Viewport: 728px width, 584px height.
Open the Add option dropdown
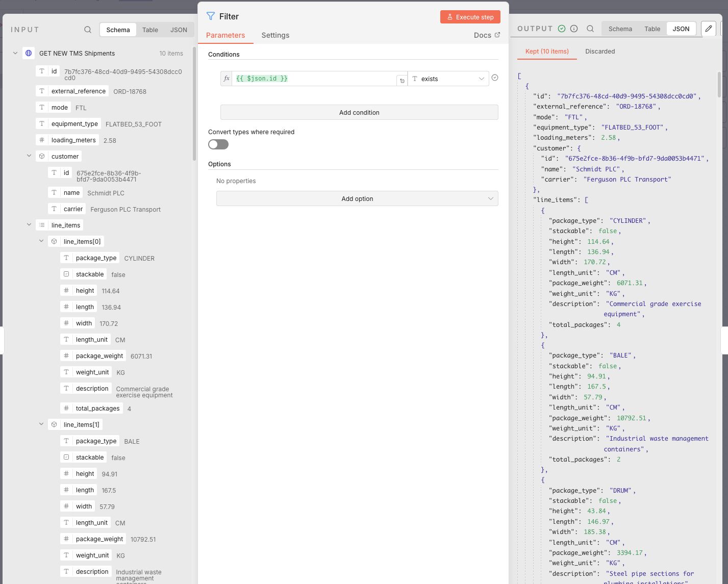pyautogui.click(x=357, y=198)
